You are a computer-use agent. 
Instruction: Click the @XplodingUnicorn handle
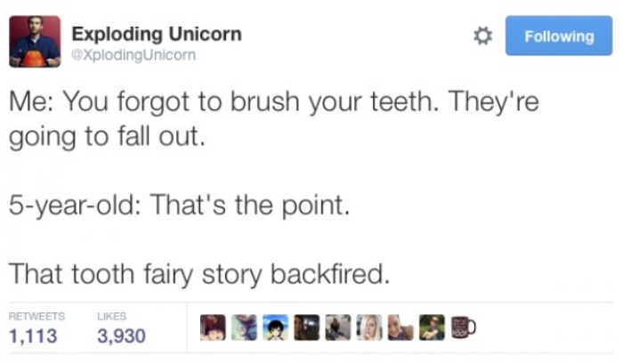(x=133, y=55)
